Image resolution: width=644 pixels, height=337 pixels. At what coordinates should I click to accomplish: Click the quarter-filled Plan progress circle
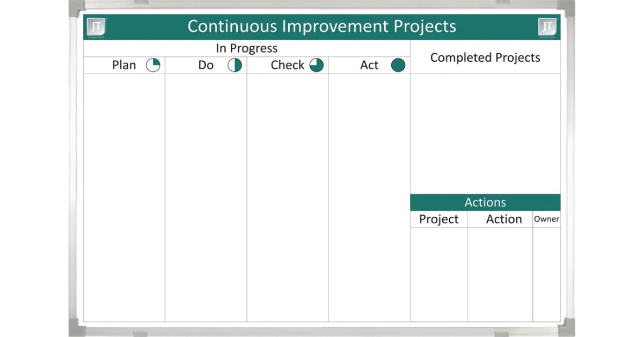pos(153,65)
